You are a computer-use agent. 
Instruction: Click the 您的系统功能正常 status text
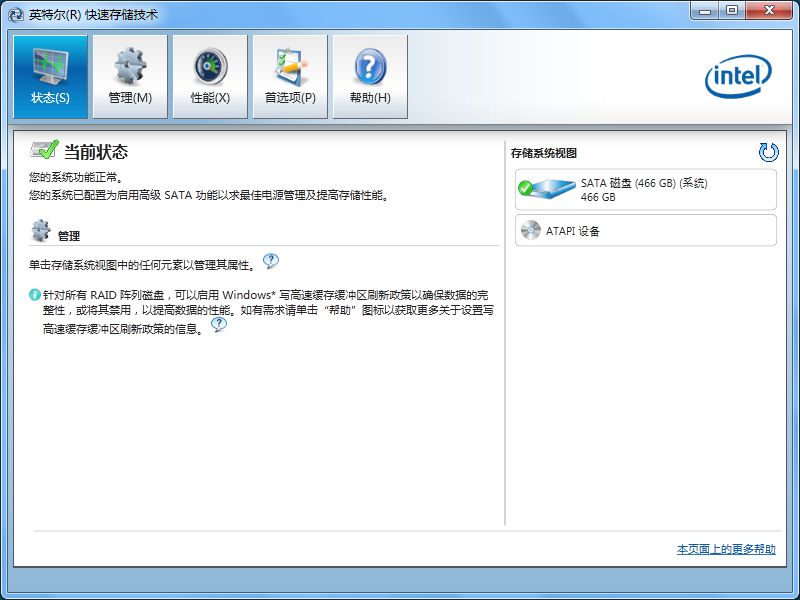(x=76, y=178)
